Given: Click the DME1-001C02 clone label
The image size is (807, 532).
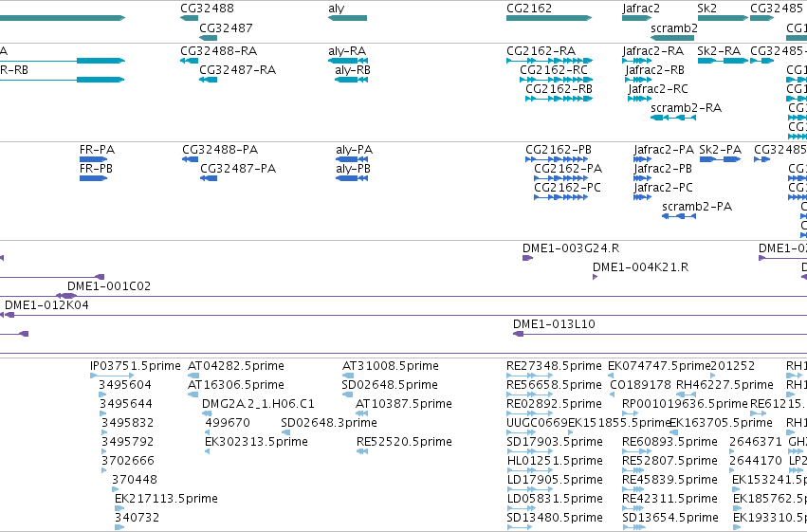Looking at the screenshot, I should 109,286.
